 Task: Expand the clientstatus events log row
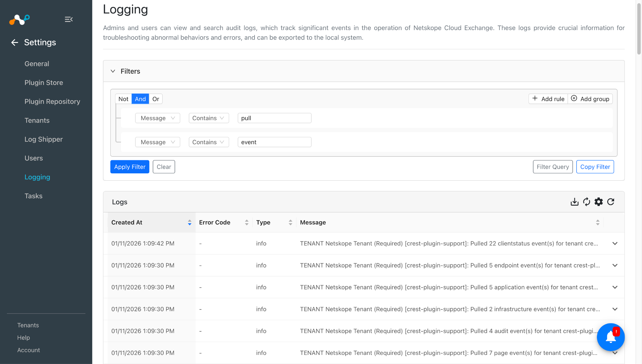point(615,244)
